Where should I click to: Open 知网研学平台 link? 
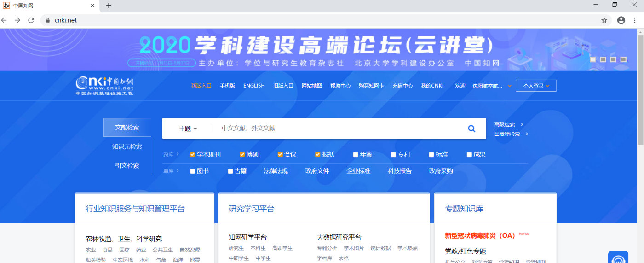tap(247, 237)
